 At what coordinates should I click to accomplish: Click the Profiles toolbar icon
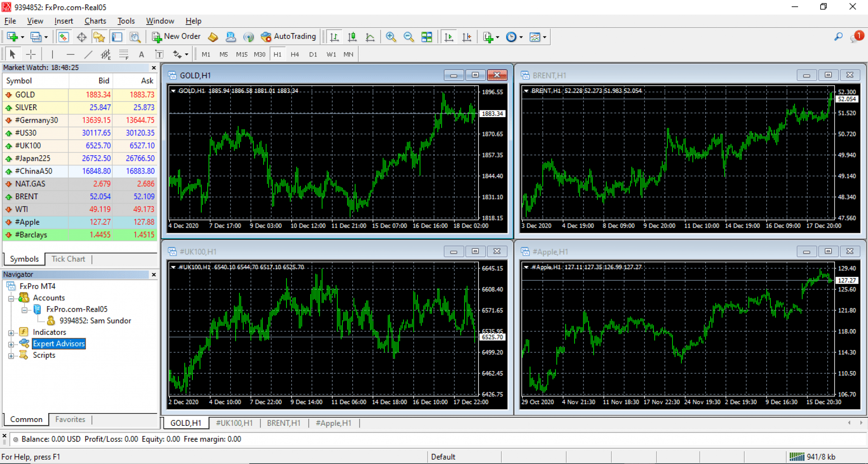tap(36, 37)
